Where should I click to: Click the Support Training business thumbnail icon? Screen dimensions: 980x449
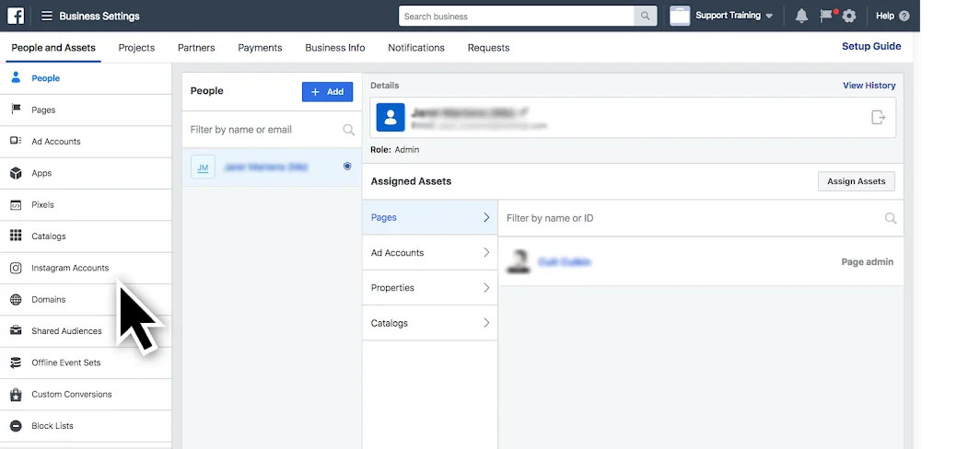(x=680, y=16)
